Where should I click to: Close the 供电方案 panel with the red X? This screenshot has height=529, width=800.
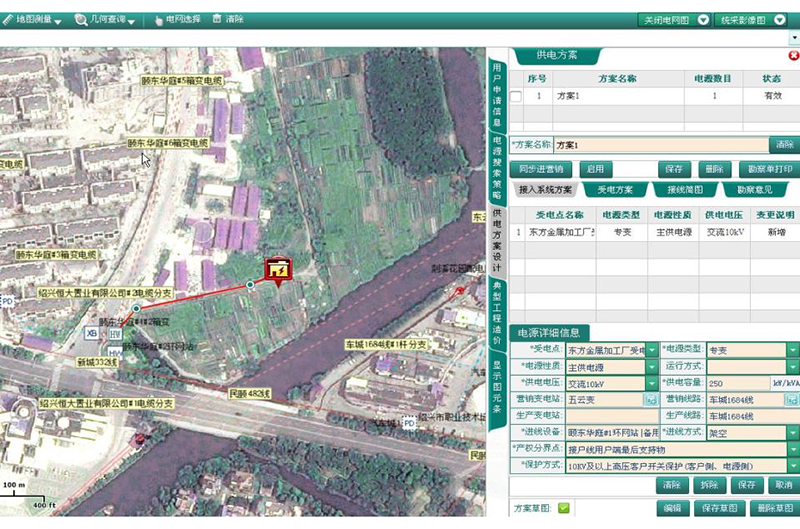(x=793, y=56)
